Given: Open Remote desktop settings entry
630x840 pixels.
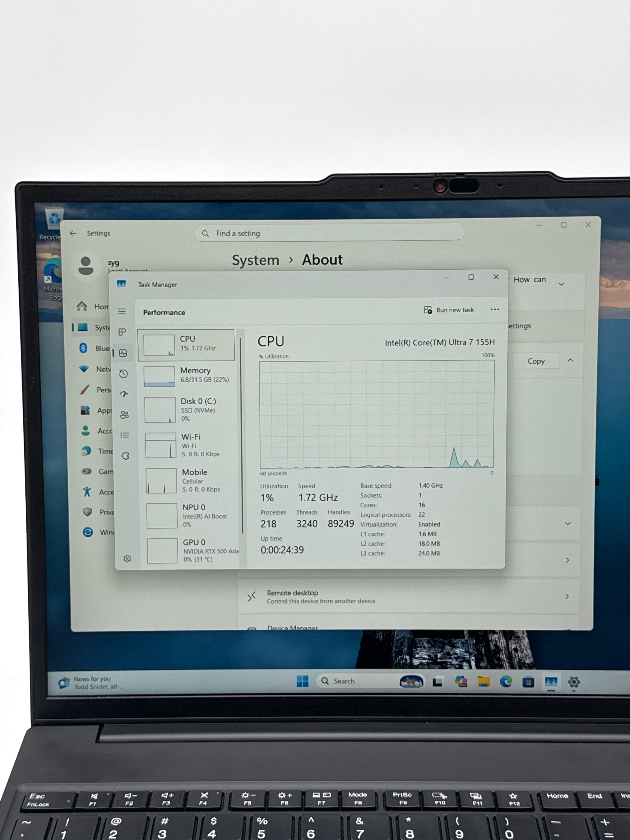Looking at the screenshot, I should coord(409,596).
